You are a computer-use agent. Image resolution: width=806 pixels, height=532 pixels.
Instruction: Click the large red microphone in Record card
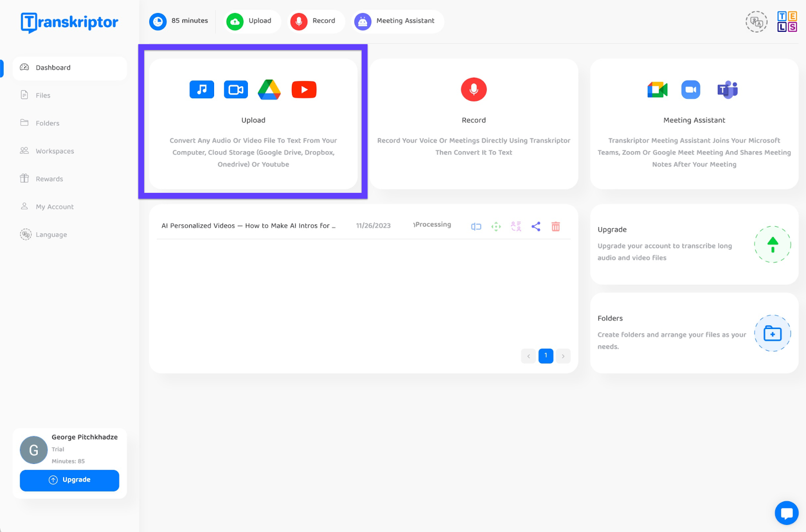point(474,89)
